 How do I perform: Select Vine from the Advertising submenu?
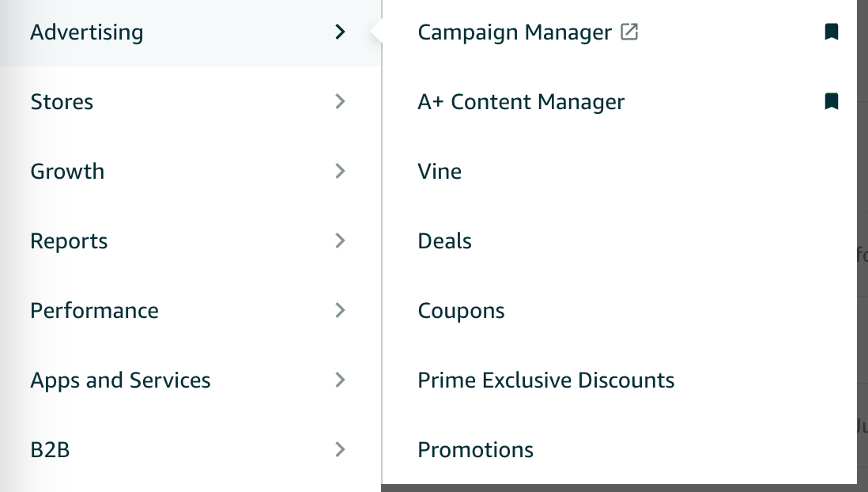click(440, 172)
